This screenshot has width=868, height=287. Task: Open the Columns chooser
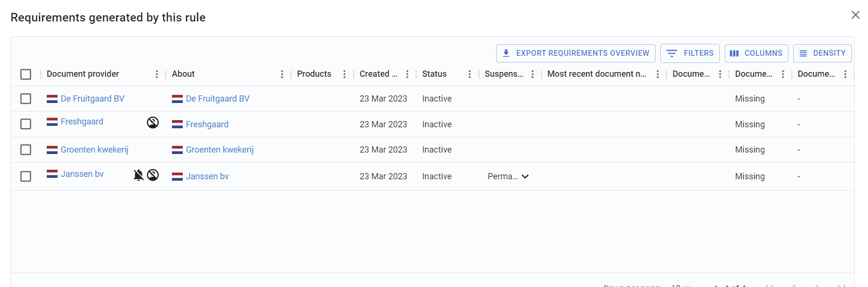pyautogui.click(x=756, y=53)
